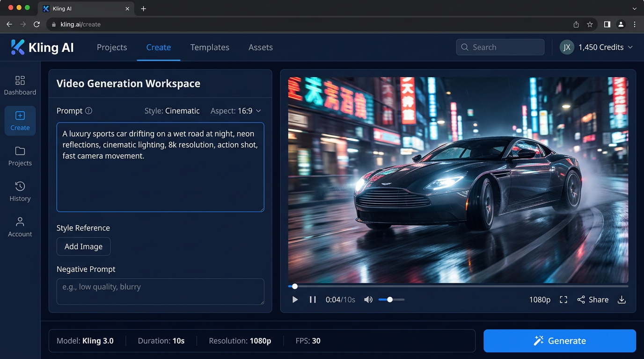Expand the video to fullscreen

point(563,300)
